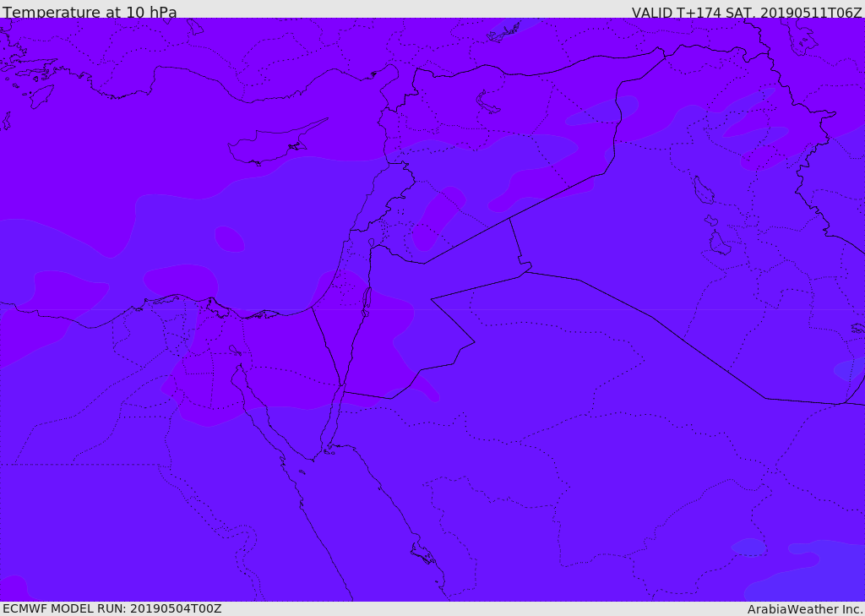Click the 'Temperature at 10 hPa' title
865x616 pixels.
[90, 12]
